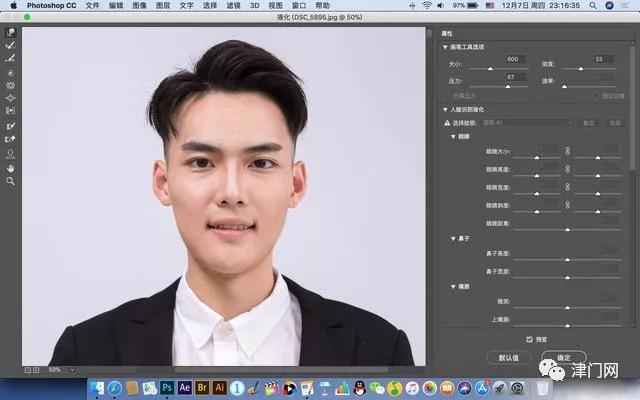Click the 复位 reset face button
Screen dimensions: 640x400
[x=589, y=123]
